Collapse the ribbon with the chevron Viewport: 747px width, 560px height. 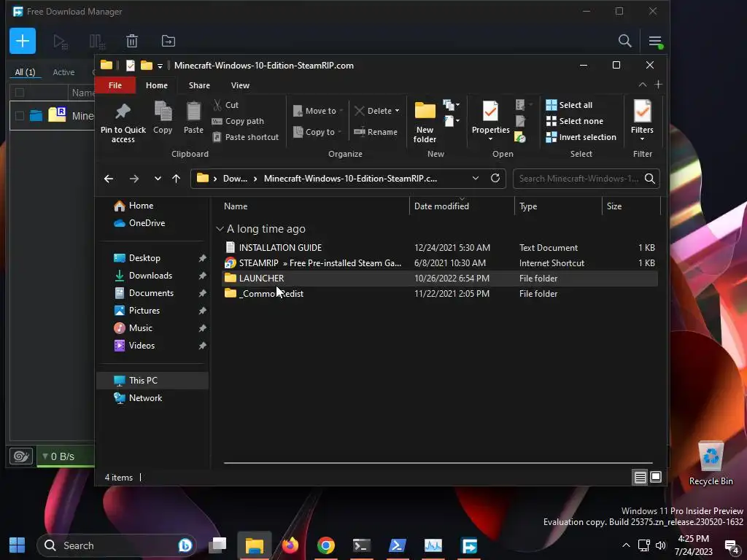[642, 85]
